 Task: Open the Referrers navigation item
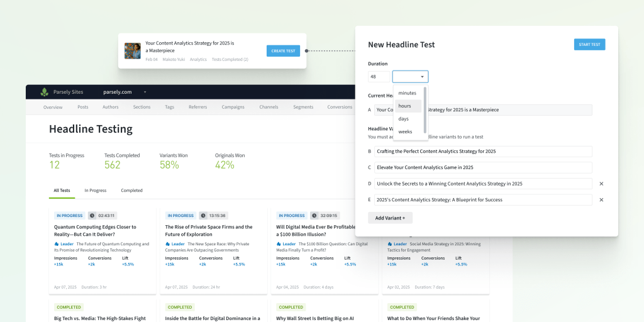[197, 107]
